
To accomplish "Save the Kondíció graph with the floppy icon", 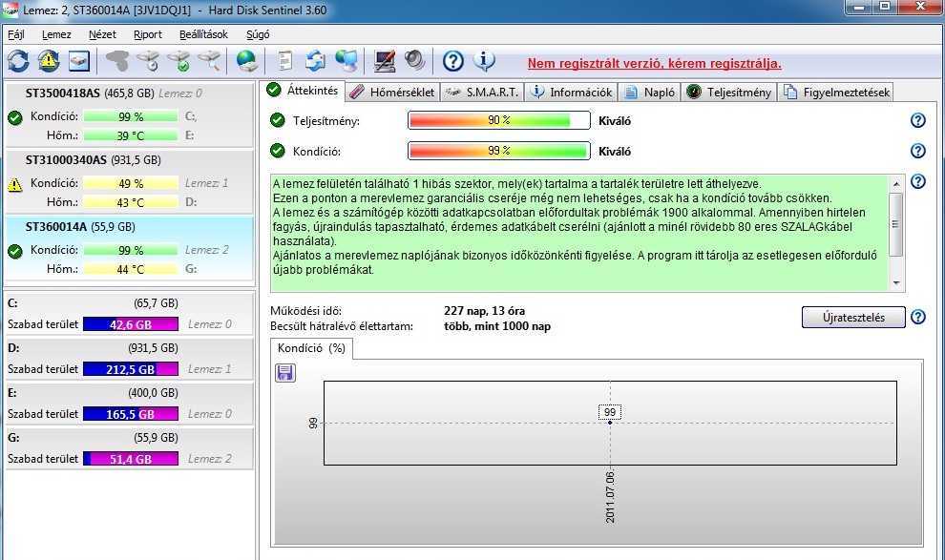I will point(285,373).
